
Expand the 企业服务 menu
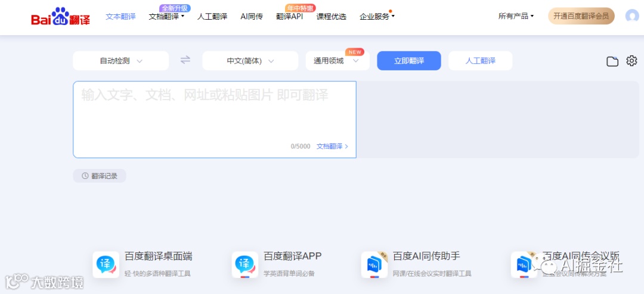point(377,17)
